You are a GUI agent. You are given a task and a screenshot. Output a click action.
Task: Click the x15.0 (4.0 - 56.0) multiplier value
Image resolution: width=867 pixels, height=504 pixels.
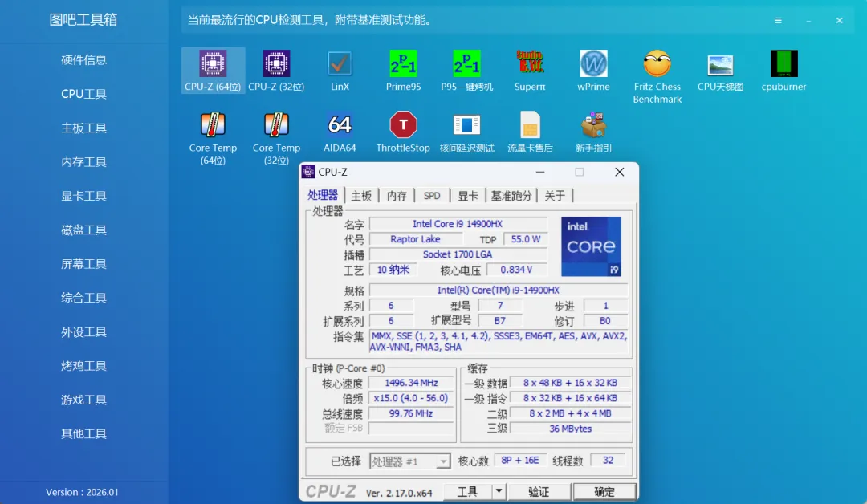click(x=411, y=398)
